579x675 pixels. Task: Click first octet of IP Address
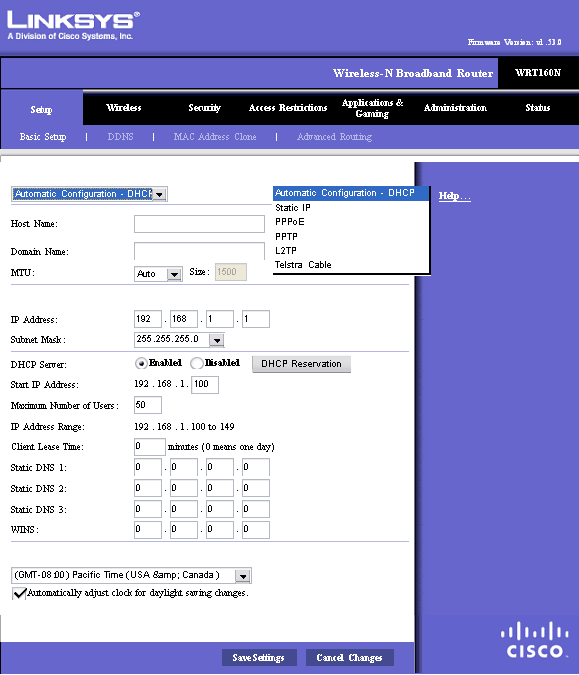click(x=148, y=319)
